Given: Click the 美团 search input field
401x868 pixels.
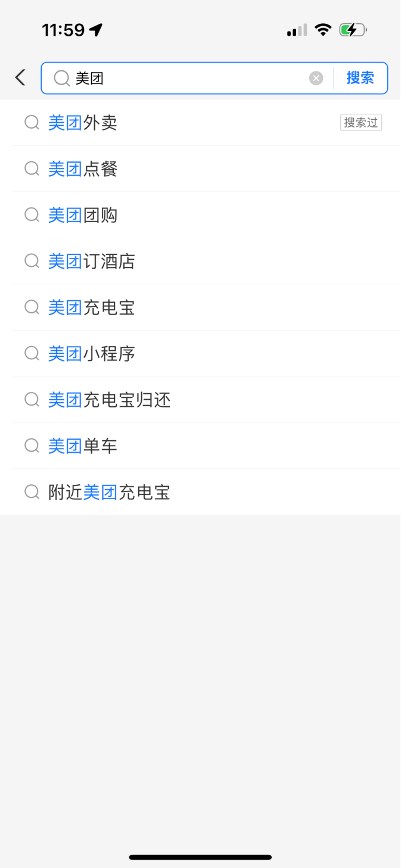Looking at the screenshot, I should tap(191, 78).
